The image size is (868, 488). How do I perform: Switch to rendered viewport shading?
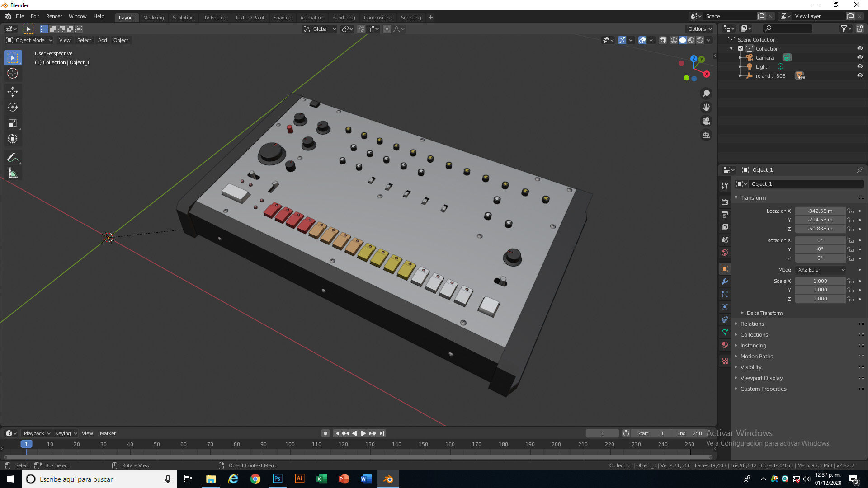pos(700,40)
